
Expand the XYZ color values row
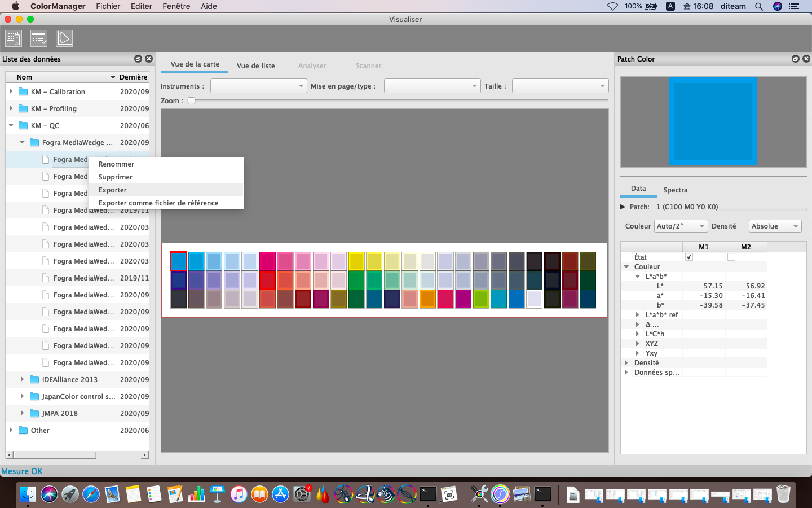(x=638, y=343)
